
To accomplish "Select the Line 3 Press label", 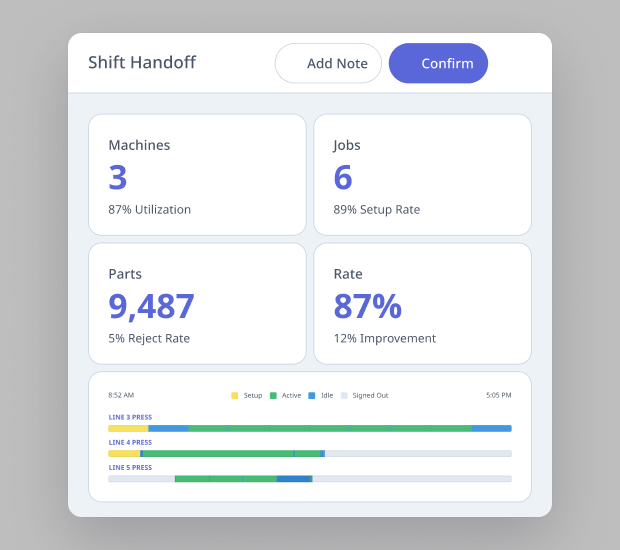I will click(130, 417).
